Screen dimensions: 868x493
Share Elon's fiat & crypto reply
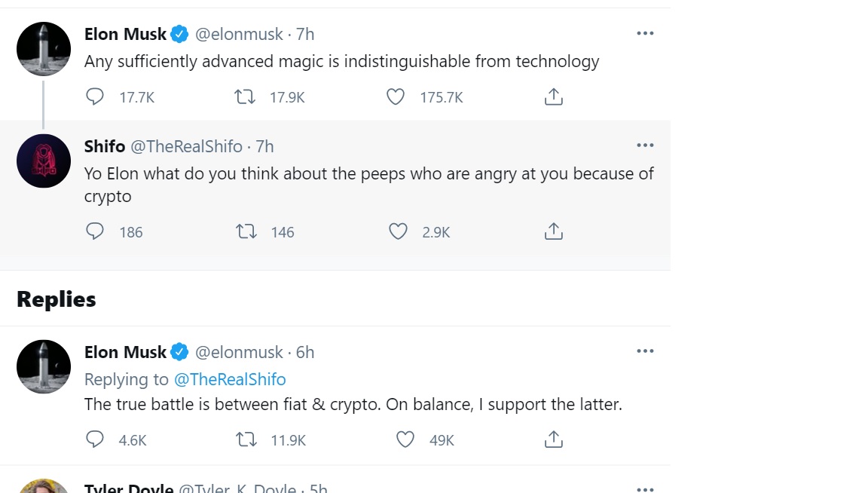[x=554, y=439]
